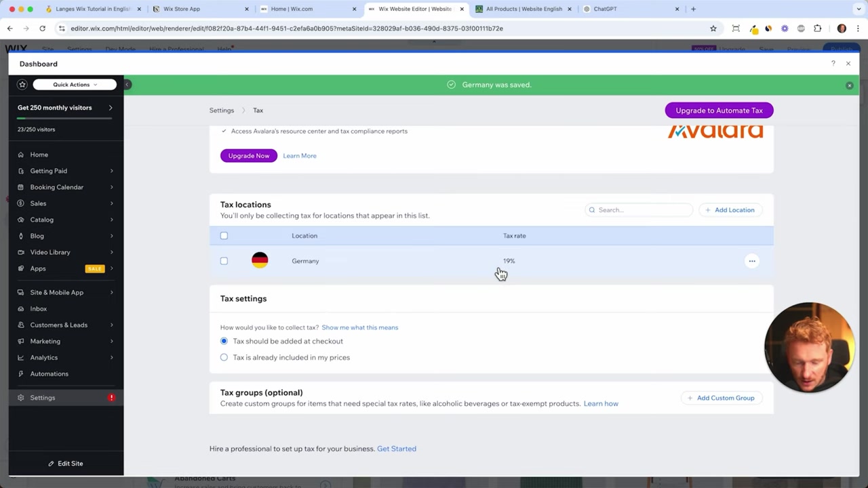868x488 pixels.
Task: Click Add Location button
Action: click(730, 210)
